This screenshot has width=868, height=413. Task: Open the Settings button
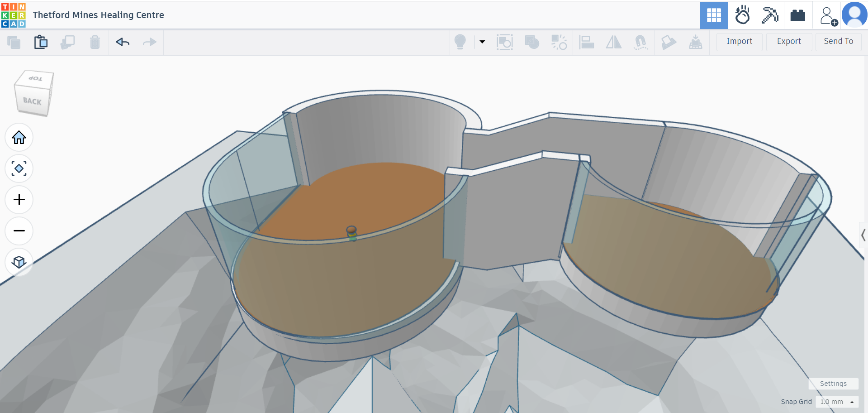click(833, 384)
